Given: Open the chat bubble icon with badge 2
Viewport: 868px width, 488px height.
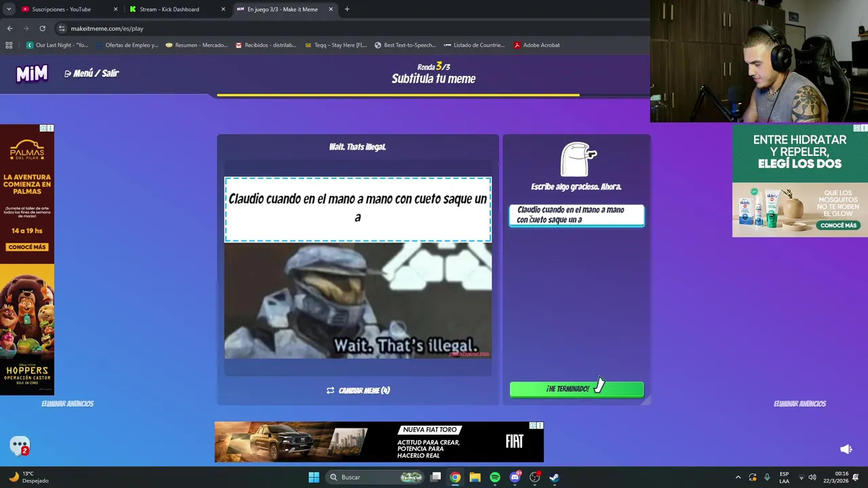Looking at the screenshot, I should point(20,446).
